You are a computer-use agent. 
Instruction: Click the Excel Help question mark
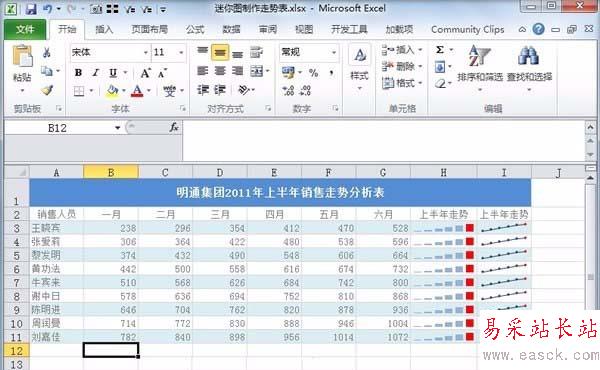(x=538, y=29)
